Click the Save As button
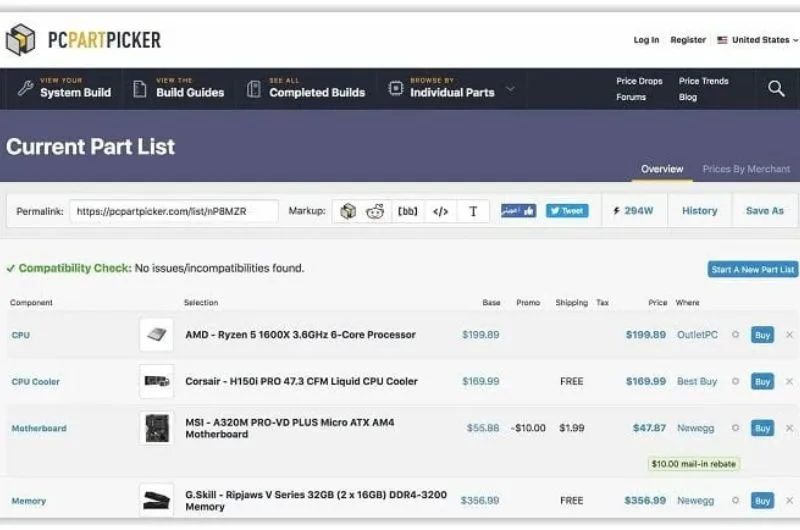Image resolution: width=800 pixels, height=530 pixels. click(x=764, y=211)
